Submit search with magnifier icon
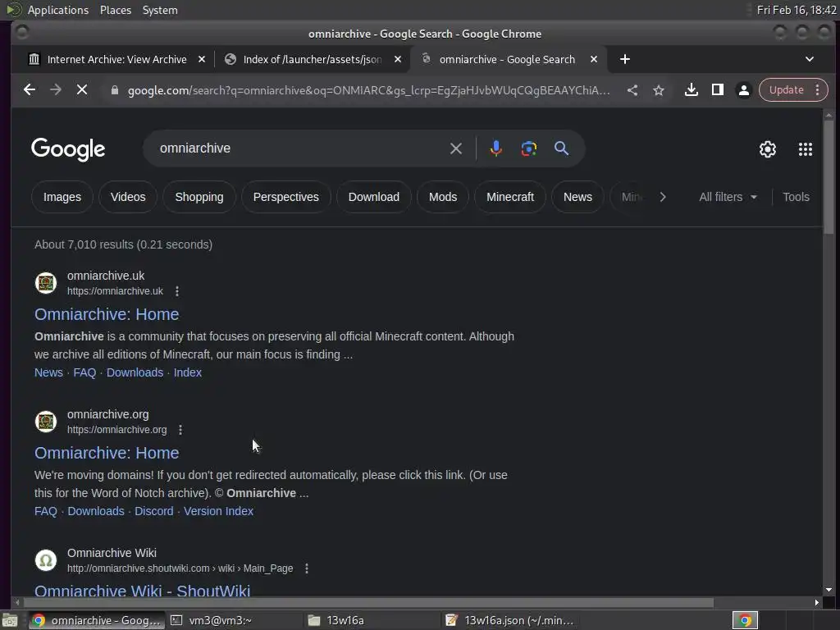This screenshot has height=630, width=840. [561, 148]
